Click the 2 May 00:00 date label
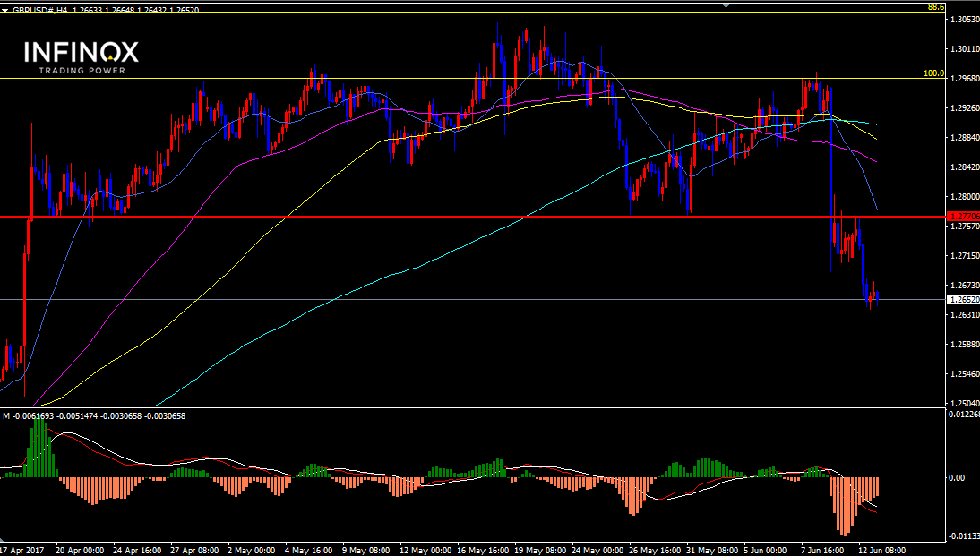980x556 pixels. (x=251, y=551)
